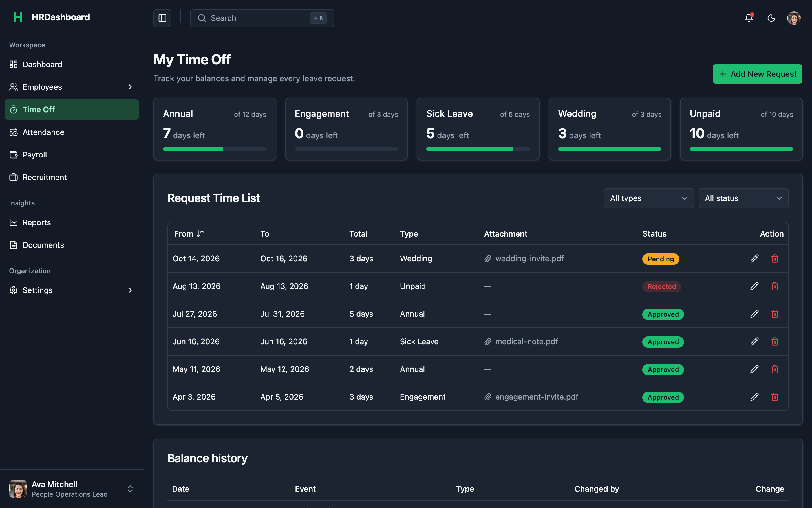Edit the Jul 27, 2026 Annual request

[754, 314]
